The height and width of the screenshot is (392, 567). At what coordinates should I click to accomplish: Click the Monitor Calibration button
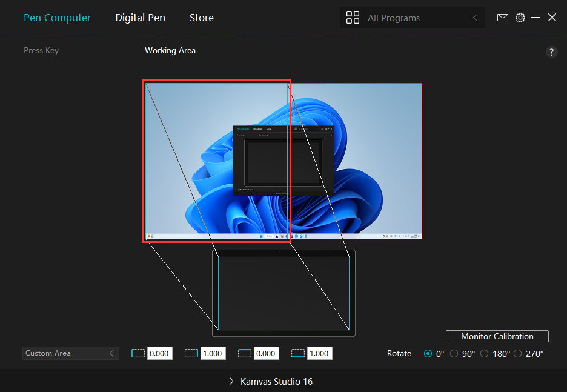pyautogui.click(x=497, y=336)
